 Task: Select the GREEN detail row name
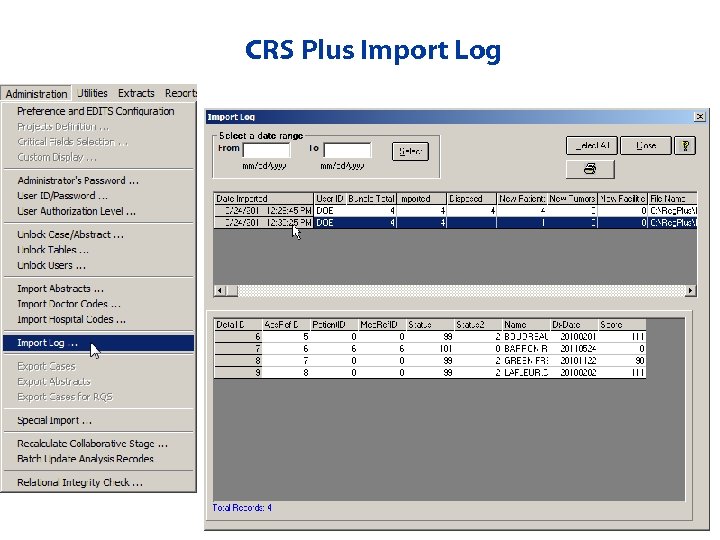point(526,360)
